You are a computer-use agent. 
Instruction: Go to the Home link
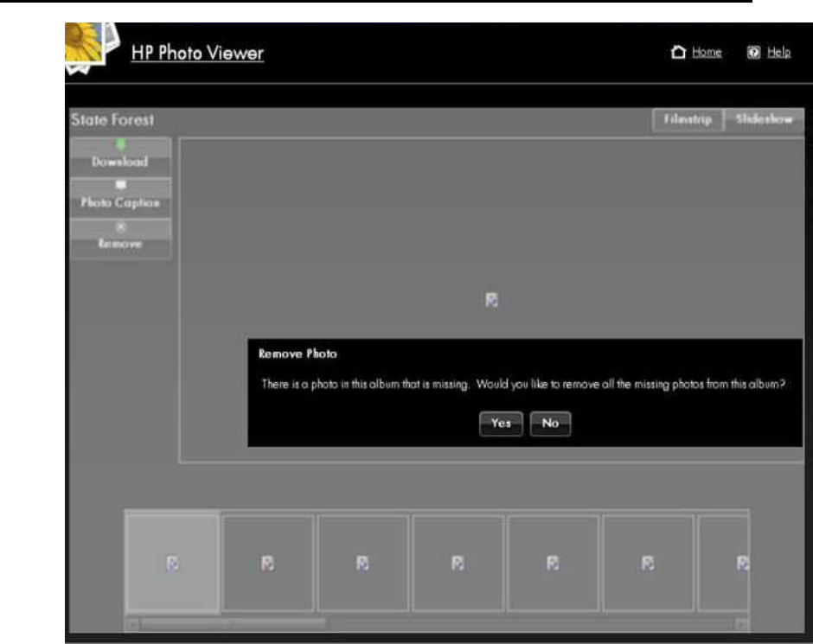pyautogui.click(x=707, y=53)
